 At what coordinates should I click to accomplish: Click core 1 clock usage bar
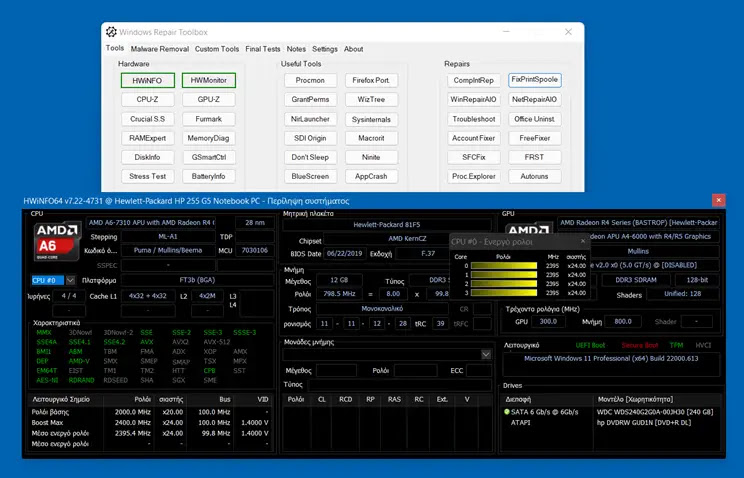(504, 275)
